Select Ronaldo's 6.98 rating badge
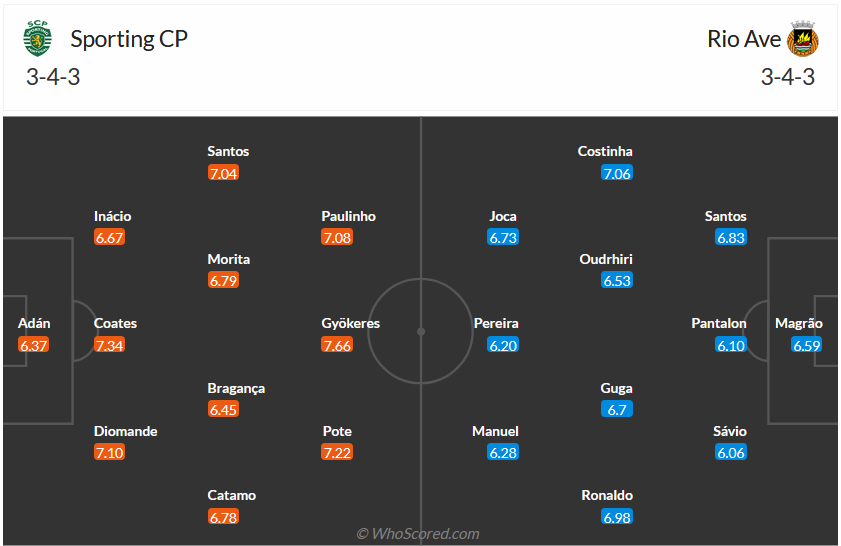Screen dimensions: 841x546 tap(617, 517)
